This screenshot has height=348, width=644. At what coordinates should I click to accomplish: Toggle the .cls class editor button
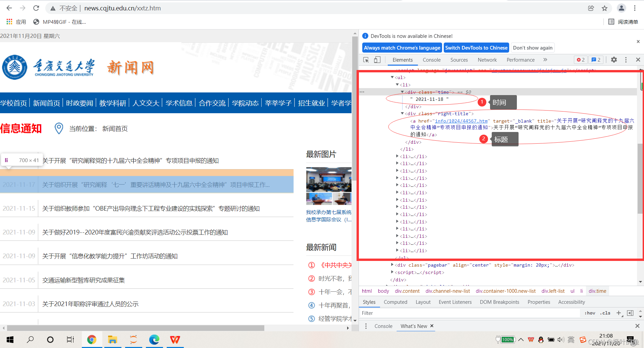click(x=605, y=313)
